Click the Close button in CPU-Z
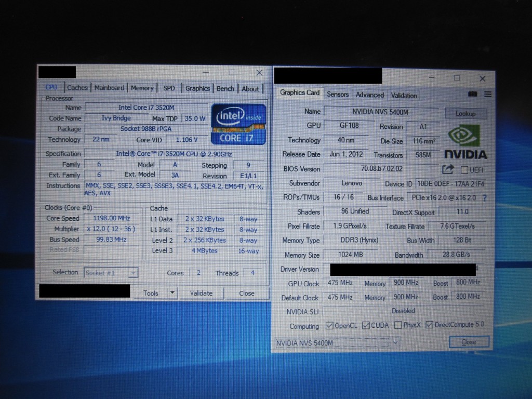 [247, 293]
